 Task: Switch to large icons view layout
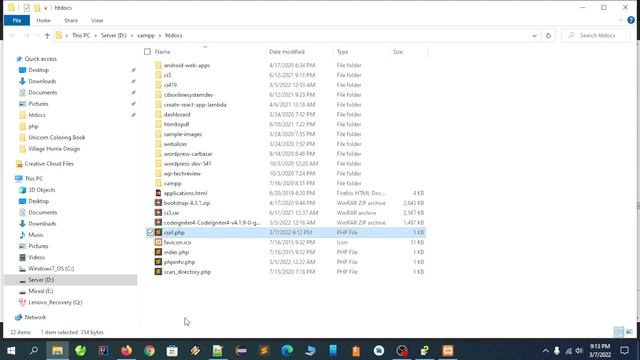pyautogui.click(x=629, y=332)
